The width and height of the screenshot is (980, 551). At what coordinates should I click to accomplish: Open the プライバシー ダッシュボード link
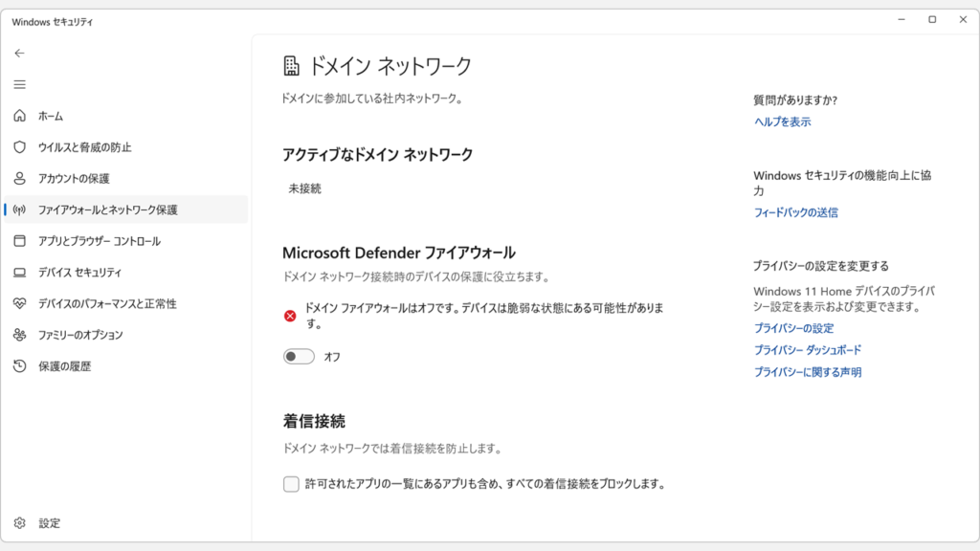point(807,350)
